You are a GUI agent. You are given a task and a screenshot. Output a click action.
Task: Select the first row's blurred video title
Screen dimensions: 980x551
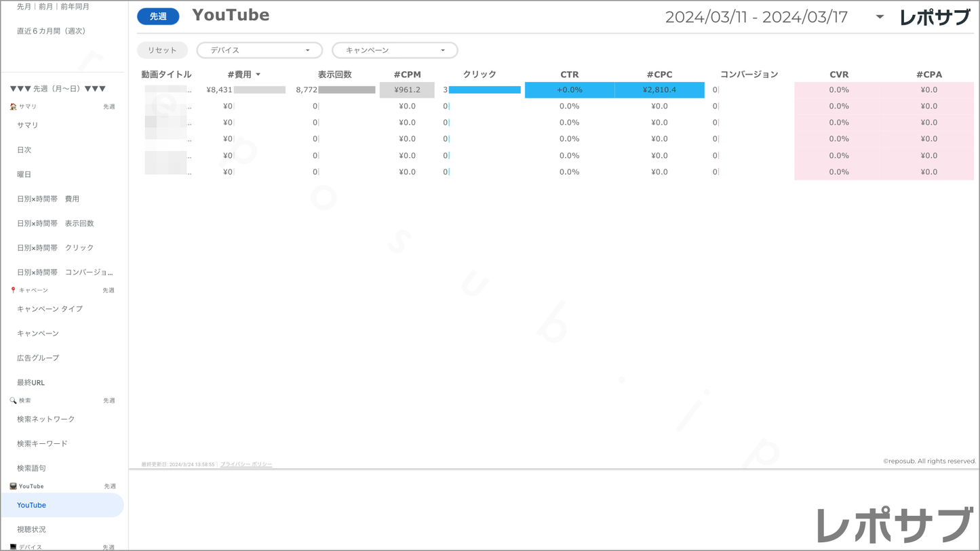(167, 89)
